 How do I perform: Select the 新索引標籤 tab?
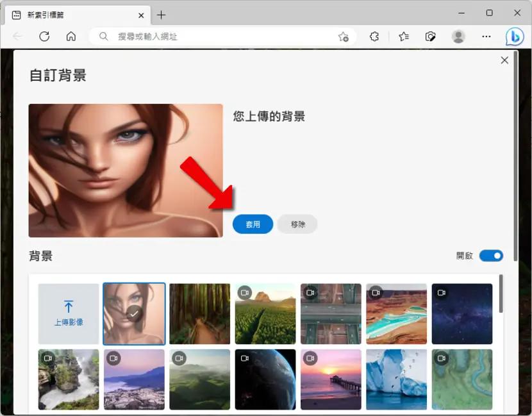tap(78, 15)
